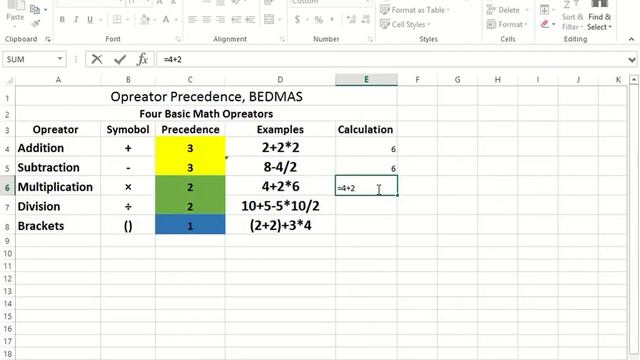This screenshot has width=640, height=360.
Task: Align text right in the Alignment group
Action: [220, 20]
